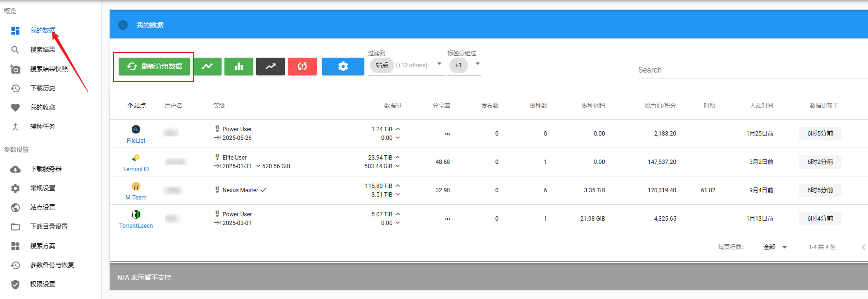The height and width of the screenshot is (299, 868).
Task: Click the 刷新分组数据 refresh button
Action: [x=154, y=66]
